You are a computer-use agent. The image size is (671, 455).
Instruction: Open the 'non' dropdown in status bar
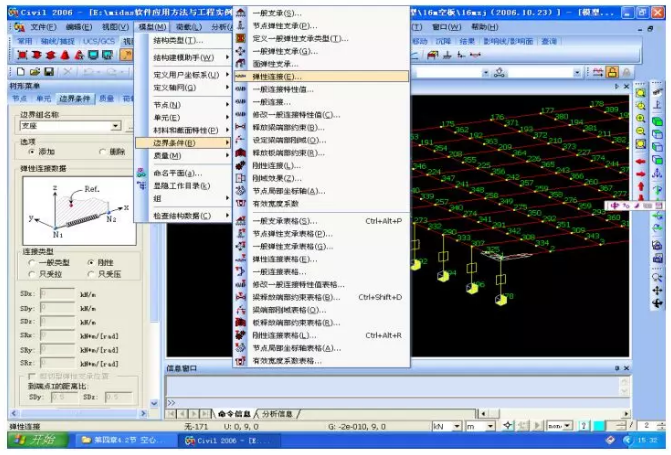567,426
